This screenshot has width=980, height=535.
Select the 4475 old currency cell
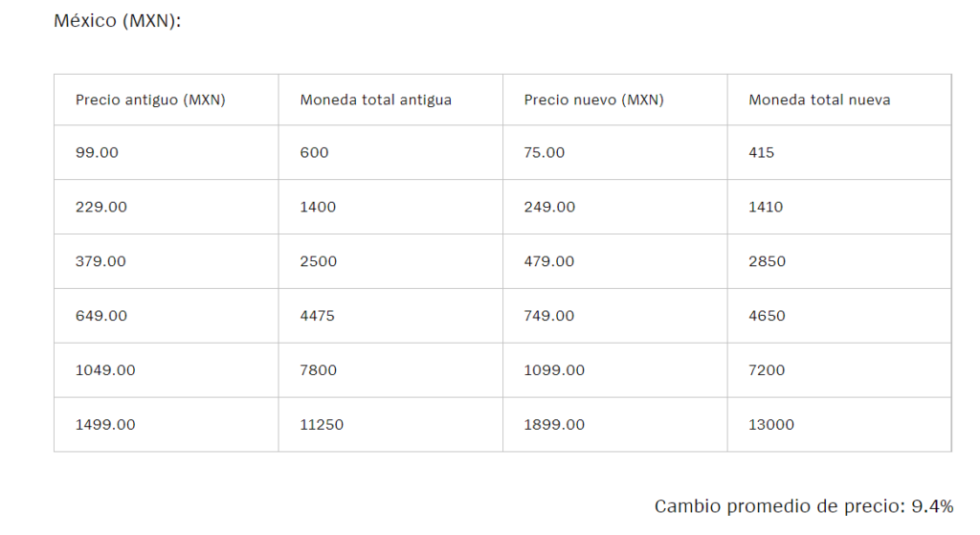318,316
